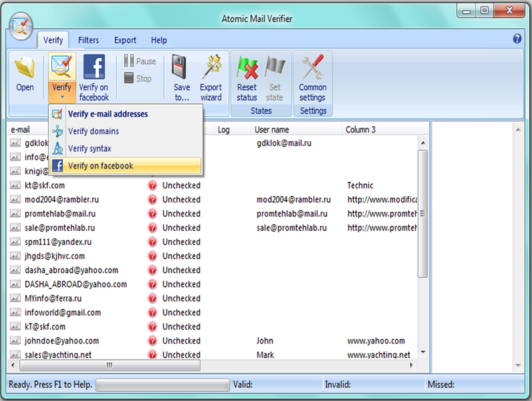Click the horizontal scroll right arrow
The height and width of the screenshot is (401, 532).
(411, 366)
